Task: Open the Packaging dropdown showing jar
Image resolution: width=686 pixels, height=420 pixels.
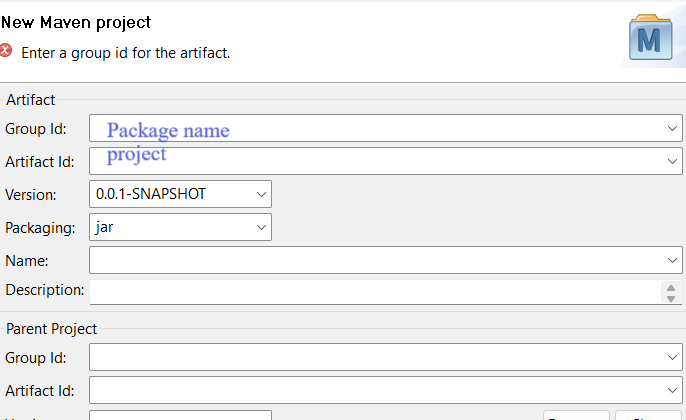Action: 261,227
